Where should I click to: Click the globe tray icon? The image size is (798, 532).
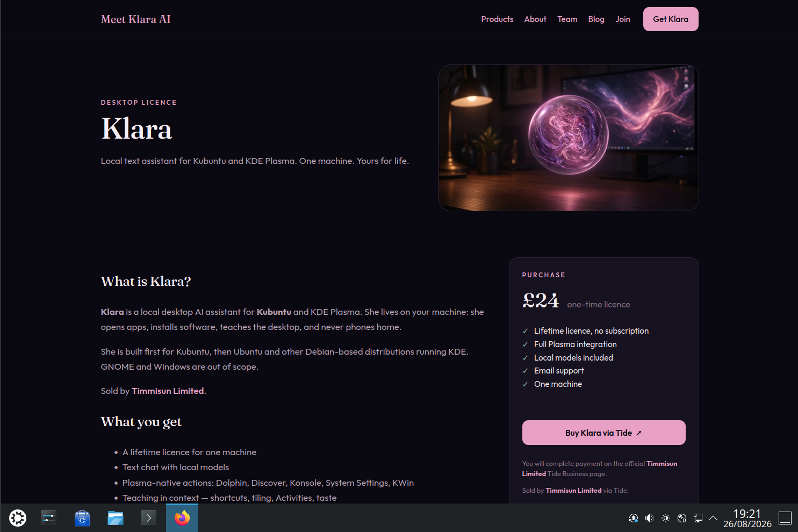(682, 518)
